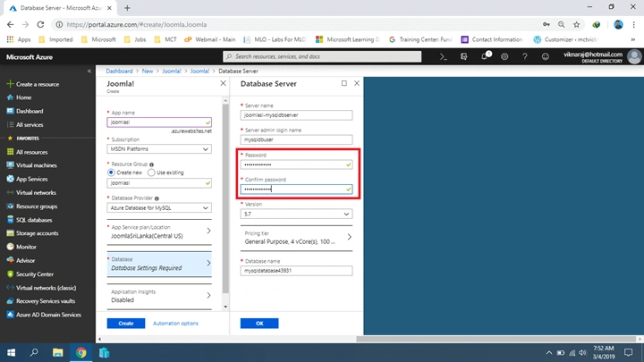Bookmark this page with star icon

pyautogui.click(x=577, y=25)
